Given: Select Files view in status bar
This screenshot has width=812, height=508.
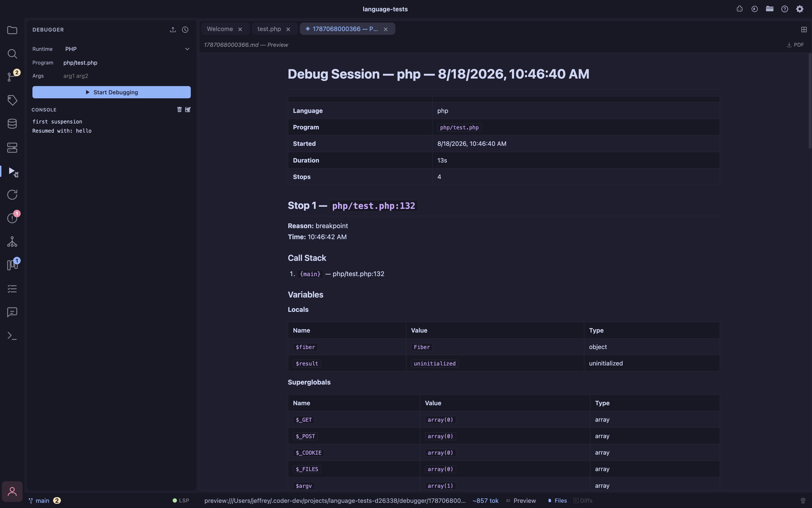Looking at the screenshot, I should [x=557, y=501].
